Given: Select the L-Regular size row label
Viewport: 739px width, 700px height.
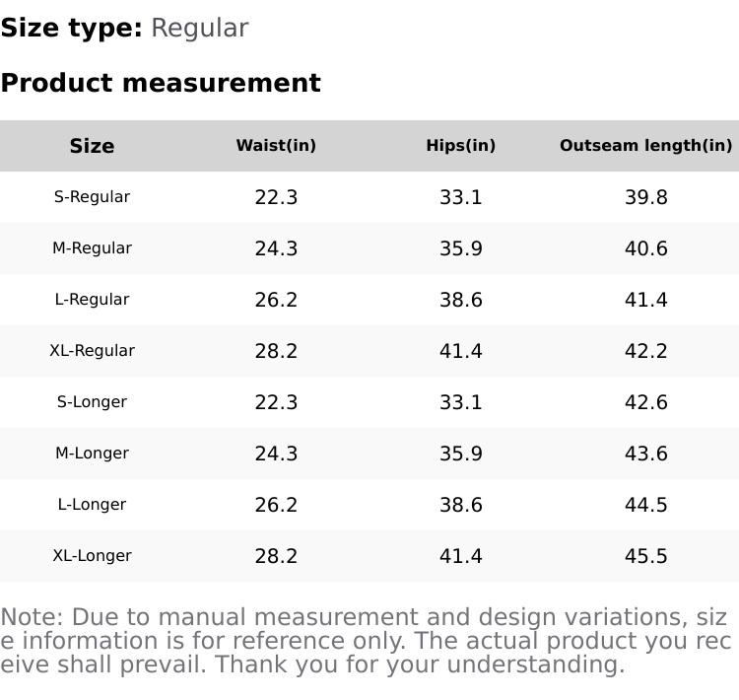Looking at the screenshot, I should click(92, 300).
